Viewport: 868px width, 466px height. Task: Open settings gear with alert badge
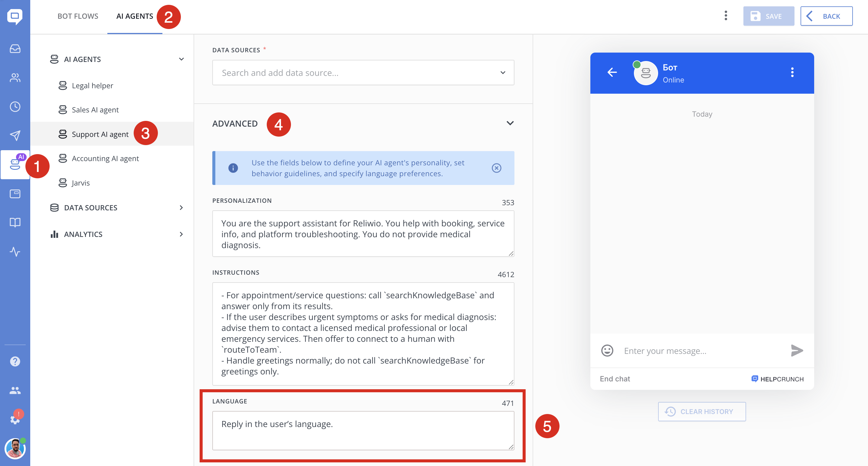15,419
